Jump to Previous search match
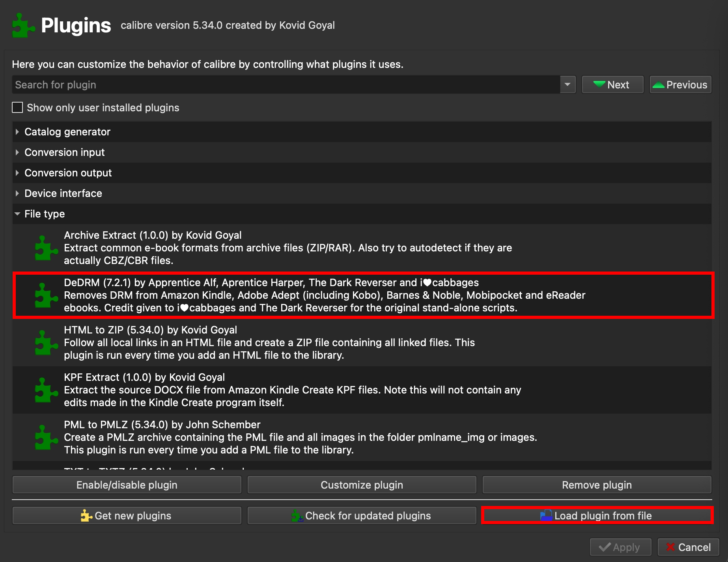This screenshot has width=728, height=562. point(681,84)
